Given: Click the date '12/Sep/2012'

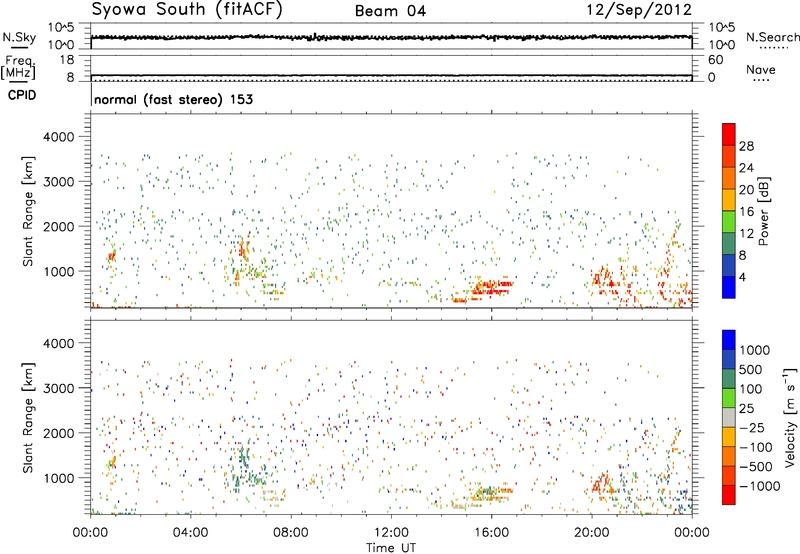Looking at the screenshot, I should [x=639, y=10].
